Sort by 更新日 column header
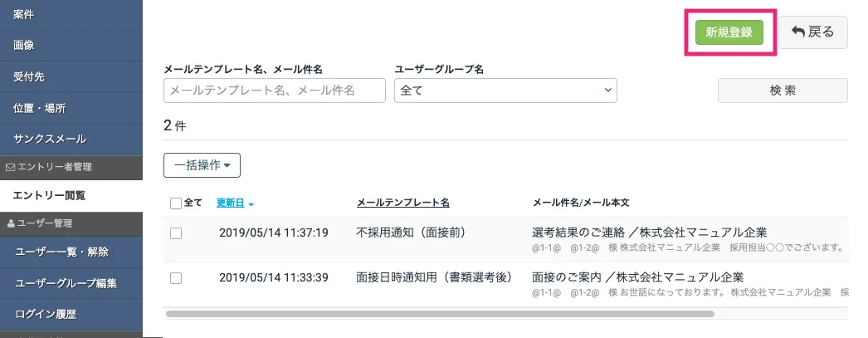 click(230, 203)
